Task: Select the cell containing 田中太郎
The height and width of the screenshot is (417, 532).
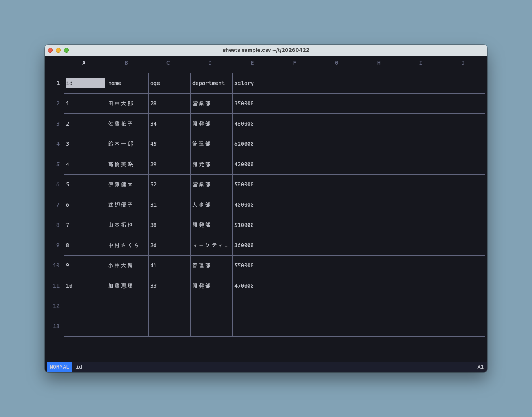Action: click(121, 103)
